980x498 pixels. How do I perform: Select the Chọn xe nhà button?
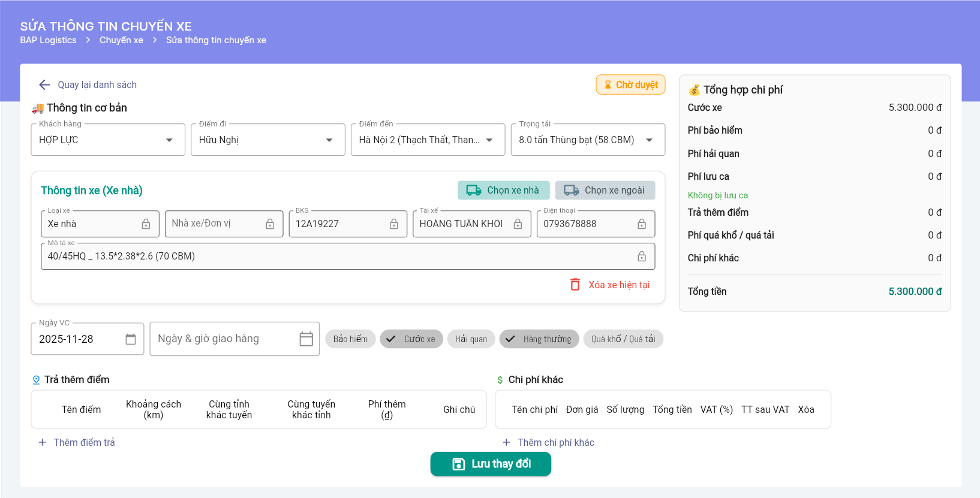click(x=502, y=190)
